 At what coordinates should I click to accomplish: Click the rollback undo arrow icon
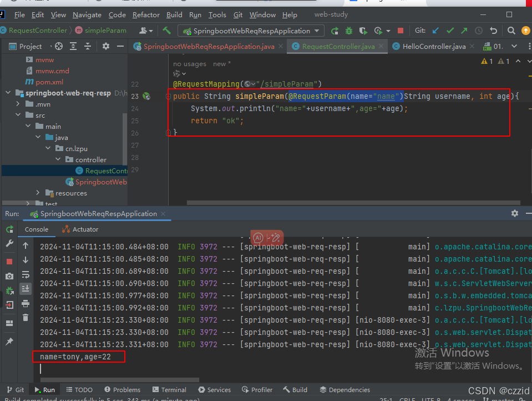click(x=493, y=31)
